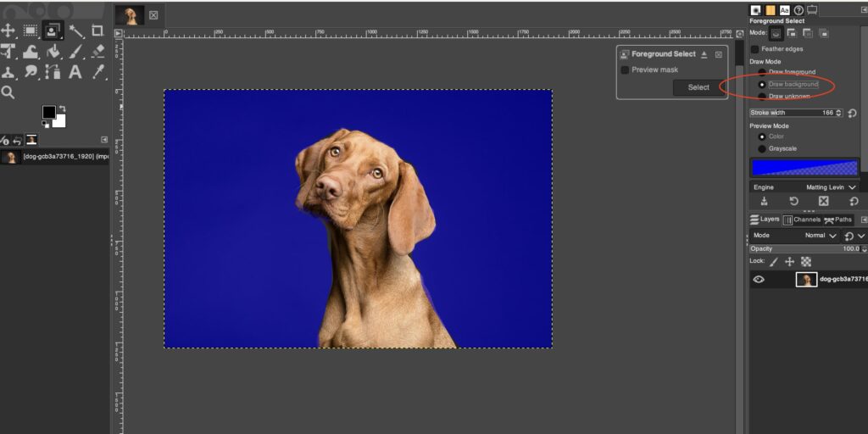
Task: Select the Clone stamp tool
Action: click(x=8, y=72)
